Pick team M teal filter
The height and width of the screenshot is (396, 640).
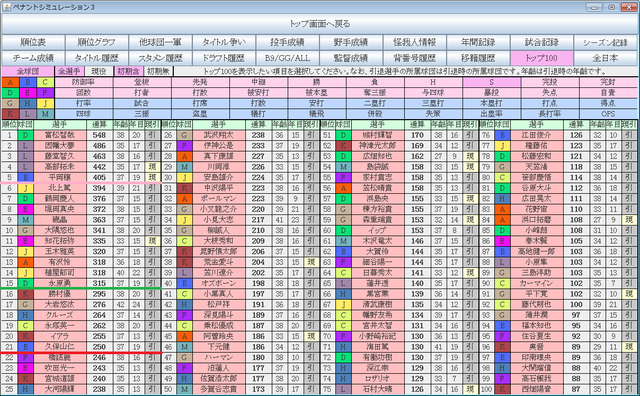click(45, 114)
